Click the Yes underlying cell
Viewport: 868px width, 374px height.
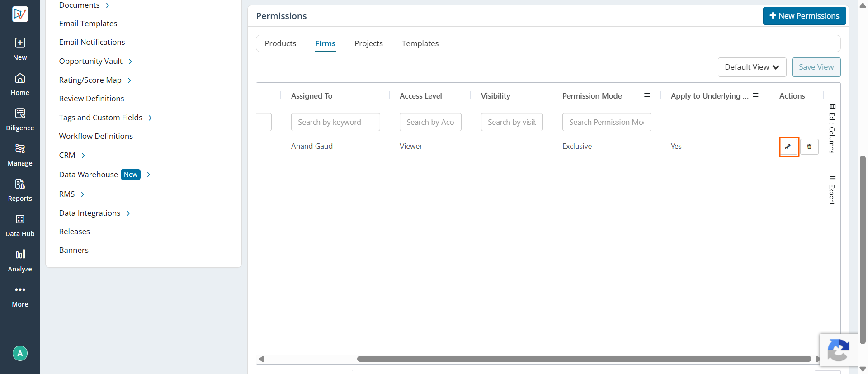(x=676, y=146)
